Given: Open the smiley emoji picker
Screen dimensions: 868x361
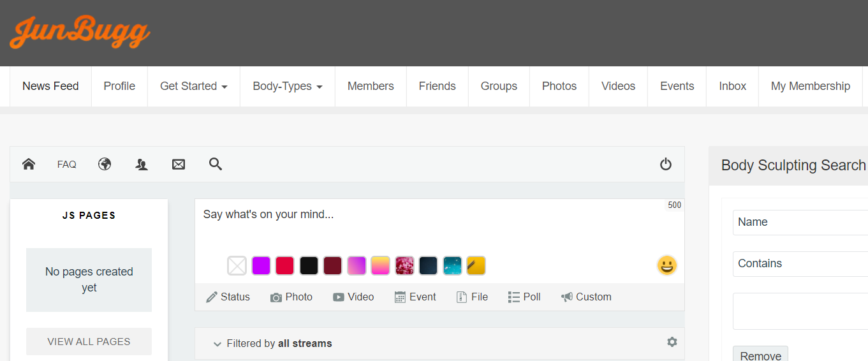Looking at the screenshot, I should [667, 265].
